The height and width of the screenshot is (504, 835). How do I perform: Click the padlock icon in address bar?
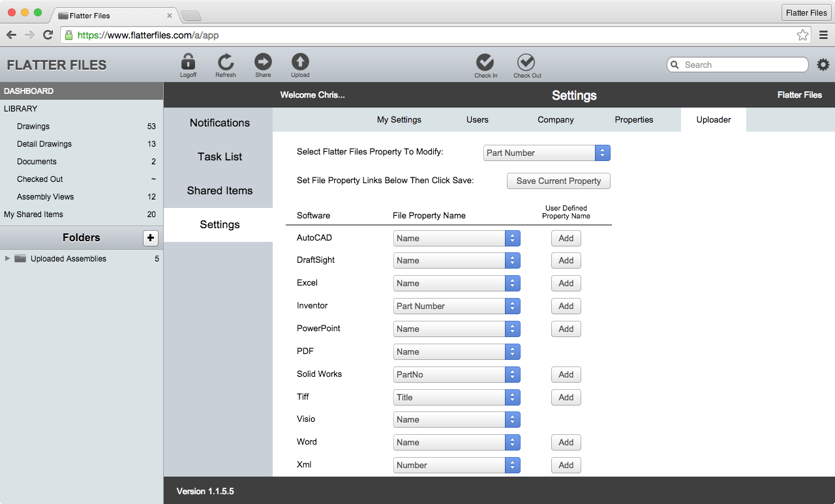pos(69,35)
